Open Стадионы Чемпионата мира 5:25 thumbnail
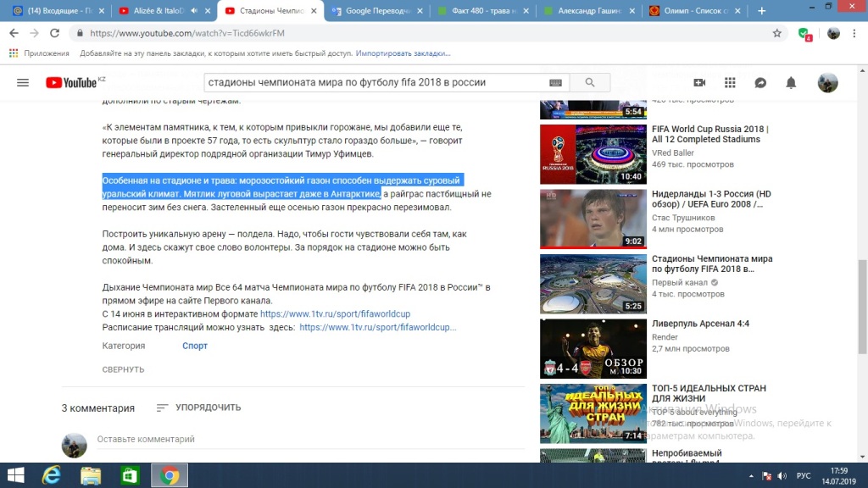Viewport: 868px width, 488px height. pos(593,284)
